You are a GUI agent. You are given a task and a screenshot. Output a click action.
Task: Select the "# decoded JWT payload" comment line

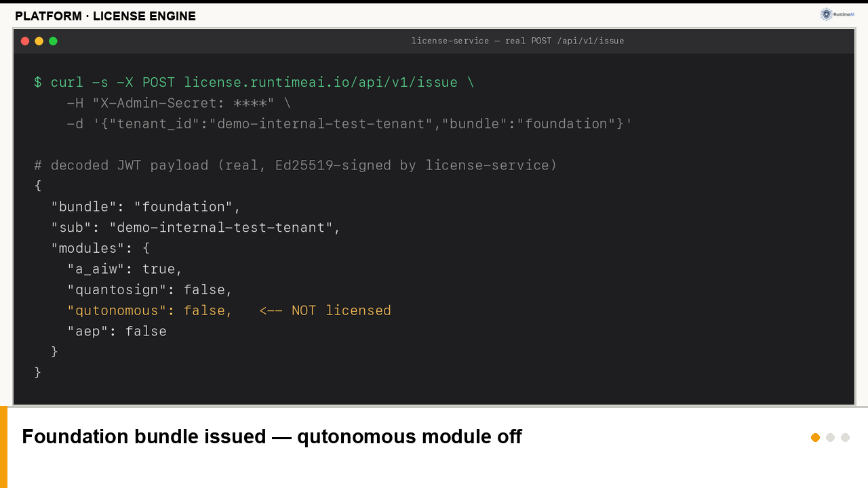(x=296, y=165)
